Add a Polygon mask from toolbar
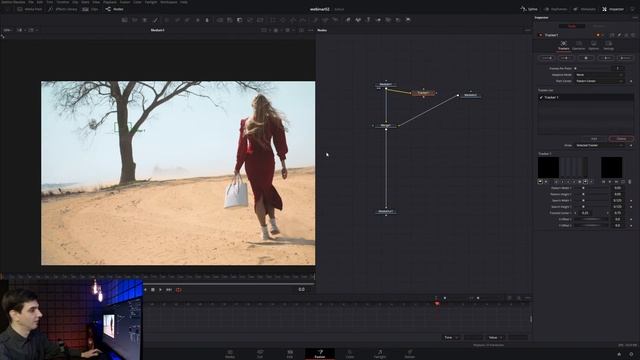The width and height of the screenshot is (640, 360). [293, 20]
